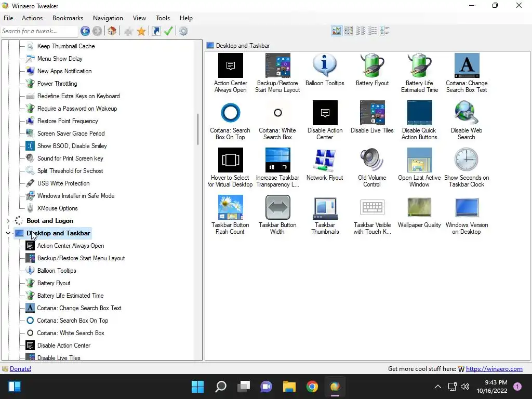Select Battery Life Estimated Time large icon

pos(419,65)
